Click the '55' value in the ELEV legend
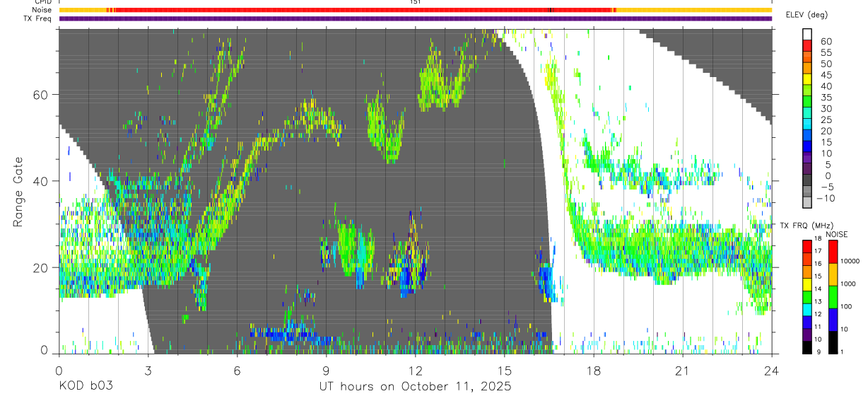This screenshot has height=401, width=868. click(x=826, y=52)
